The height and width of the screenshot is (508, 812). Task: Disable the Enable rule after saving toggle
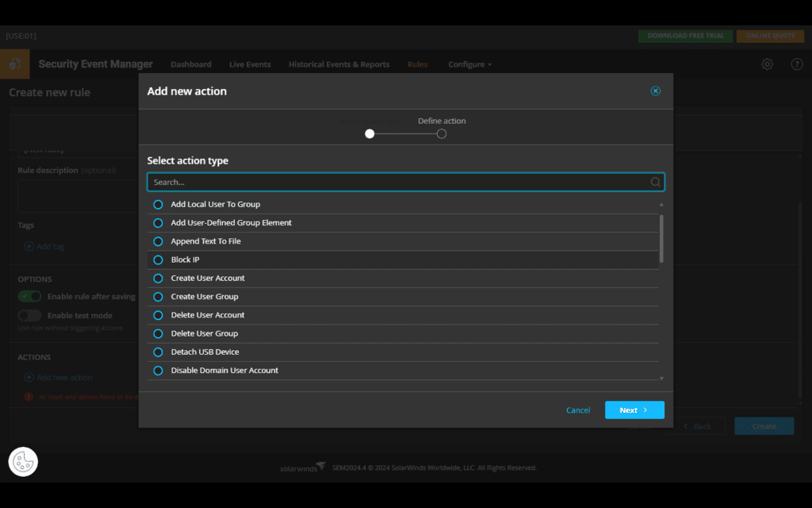point(29,296)
